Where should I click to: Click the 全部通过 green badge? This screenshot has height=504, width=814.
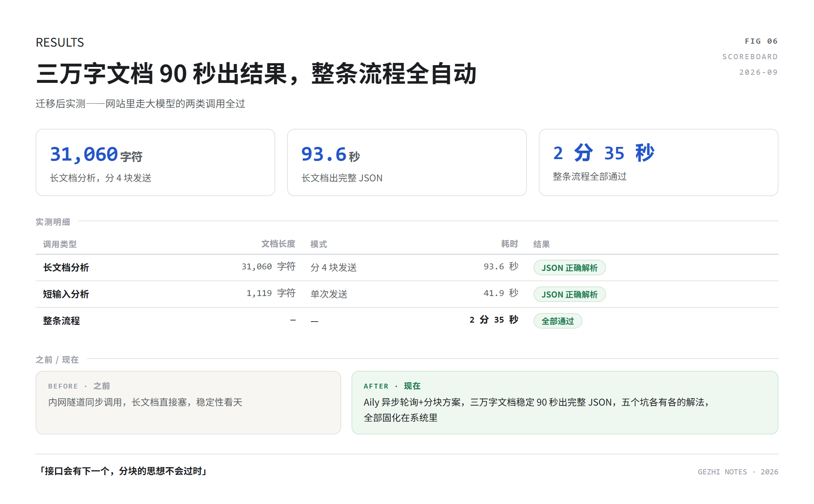tap(558, 321)
